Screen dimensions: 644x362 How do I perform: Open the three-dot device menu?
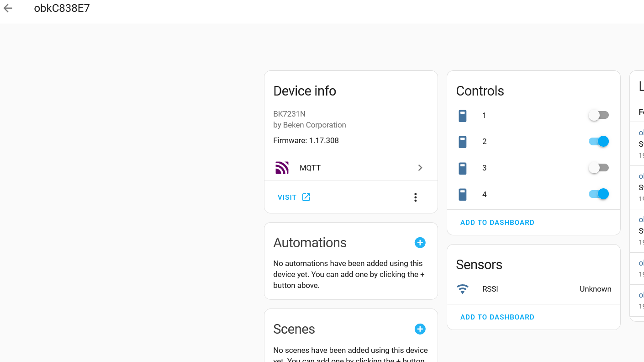(x=415, y=197)
